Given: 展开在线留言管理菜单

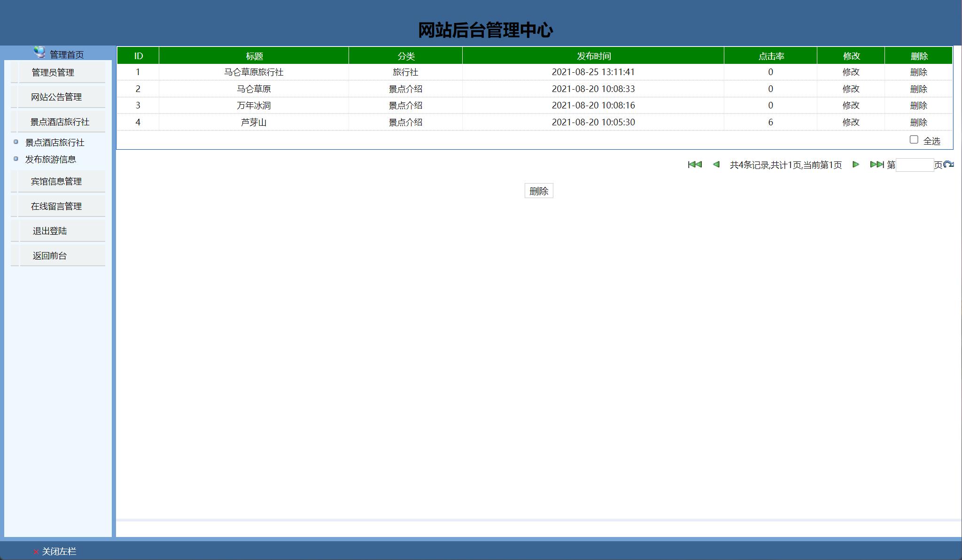Looking at the screenshot, I should pos(56,206).
